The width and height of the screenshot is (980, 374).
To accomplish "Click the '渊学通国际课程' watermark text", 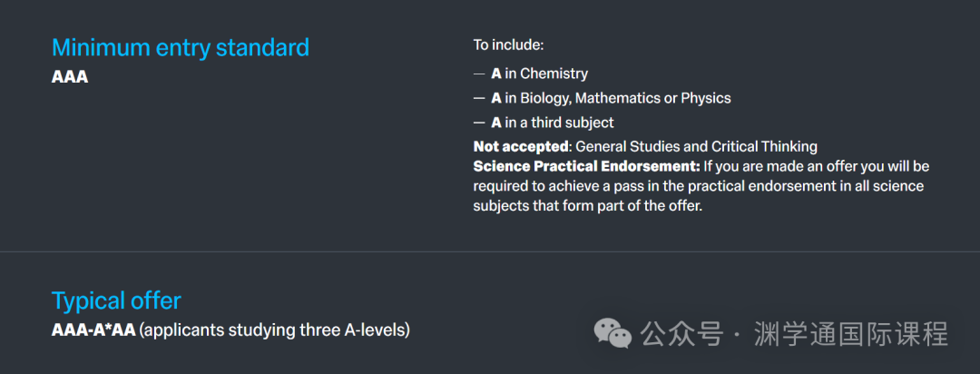I will tap(851, 333).
